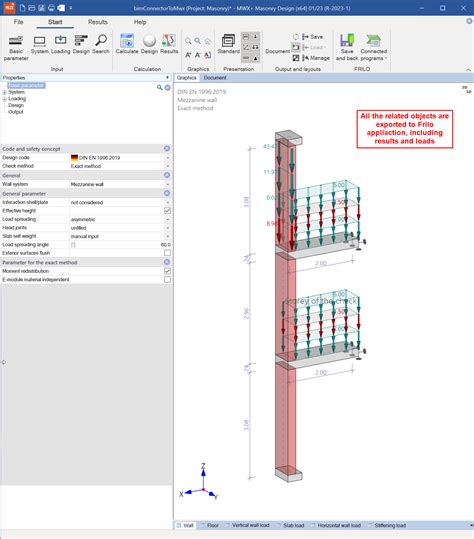The width and height of the screenshot is (474, 539).
Task: Expand the Loading tree node
Action: (x=4, y=99)
